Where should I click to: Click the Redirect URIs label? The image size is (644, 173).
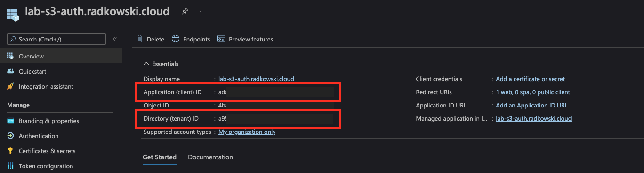pos(434,92)
